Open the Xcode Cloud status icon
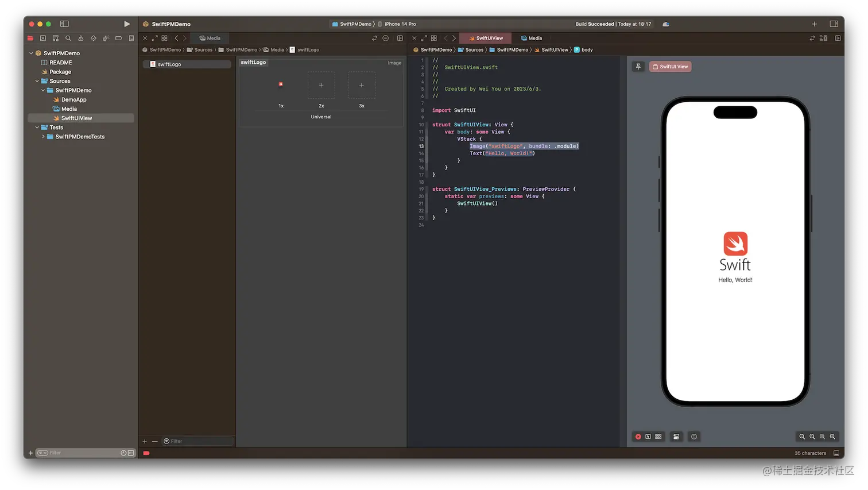 click(x=666, y=24)
